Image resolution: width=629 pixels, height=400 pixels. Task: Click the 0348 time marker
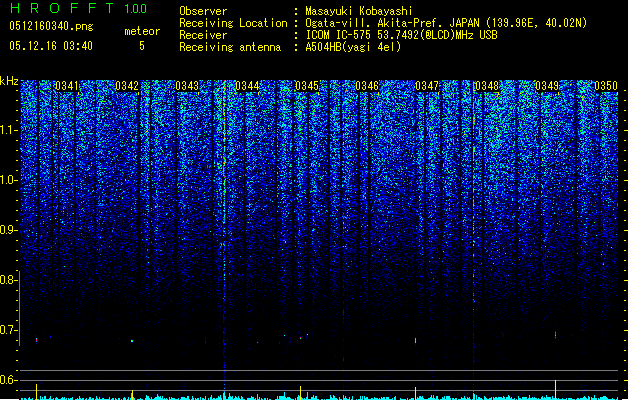(487, 86)
